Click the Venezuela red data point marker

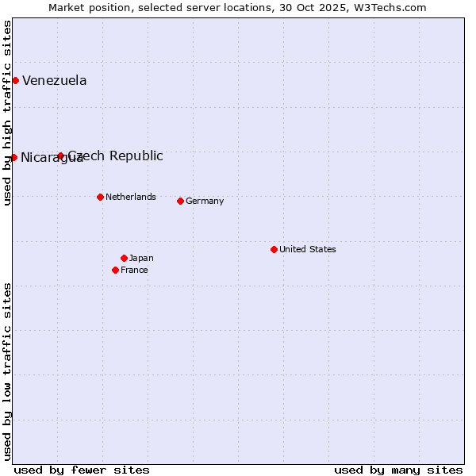(x=15, y=80)
